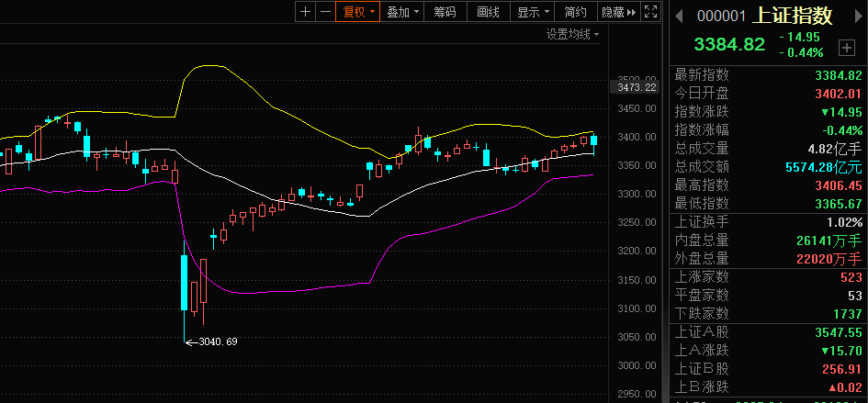Screen dimensions: 868x403
Task: Open 设置均线 settings dropdown
Action: tap(572, 35)
